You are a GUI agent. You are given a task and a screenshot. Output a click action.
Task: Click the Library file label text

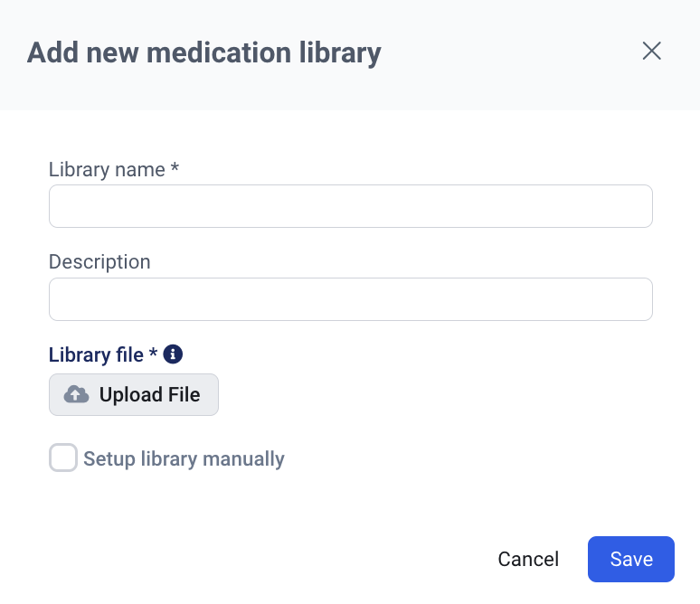(96, 354)
